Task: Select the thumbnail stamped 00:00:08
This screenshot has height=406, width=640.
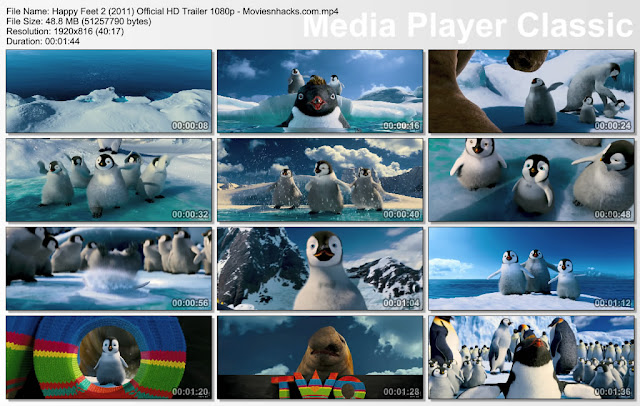Action: [109, 91]
